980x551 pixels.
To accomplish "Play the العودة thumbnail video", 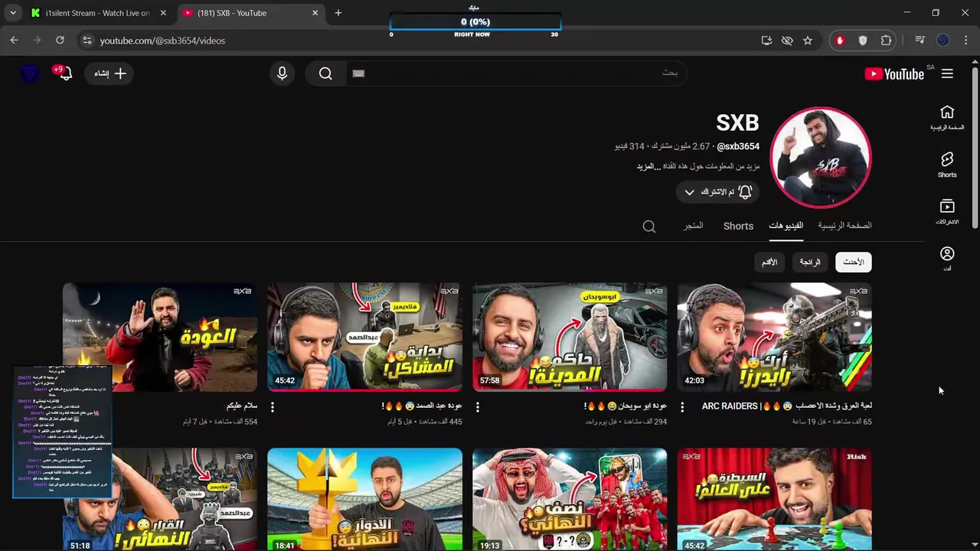I will point(160,337).
